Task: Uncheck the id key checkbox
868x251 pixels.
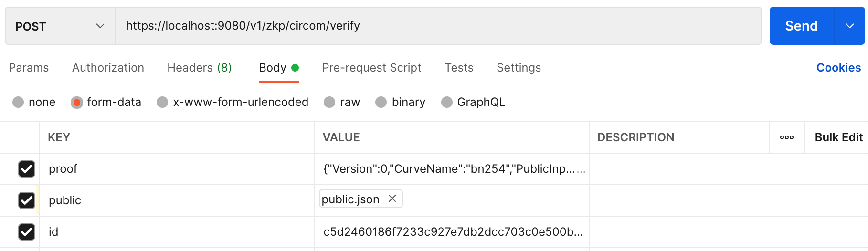Action: tap(27, 232)
